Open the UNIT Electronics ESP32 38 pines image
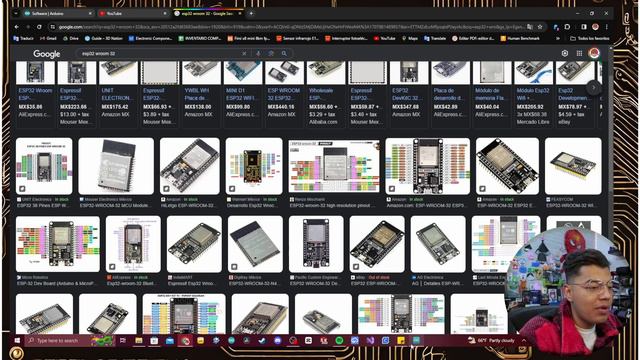The image size is (640, 360). tap(44, 166)
